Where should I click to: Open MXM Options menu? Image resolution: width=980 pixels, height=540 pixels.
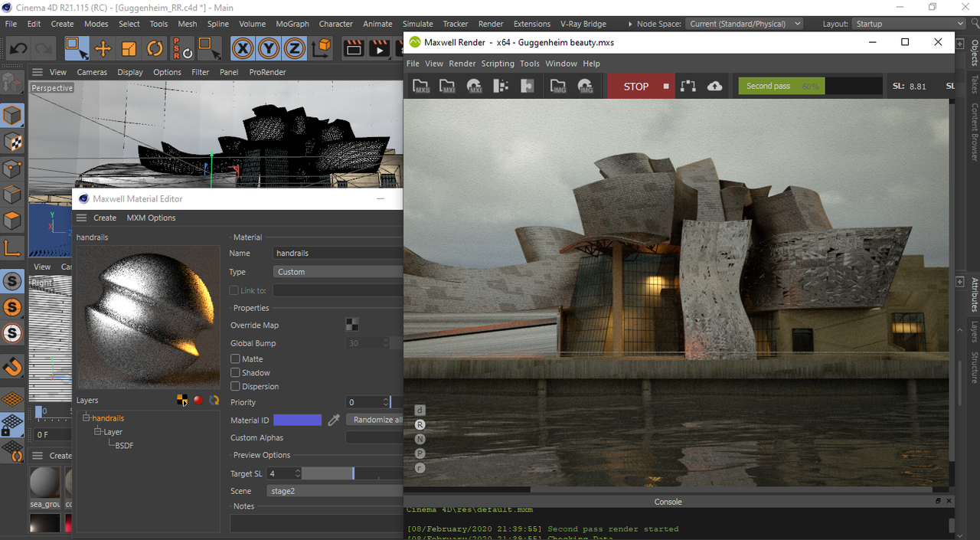click(151, 218)
